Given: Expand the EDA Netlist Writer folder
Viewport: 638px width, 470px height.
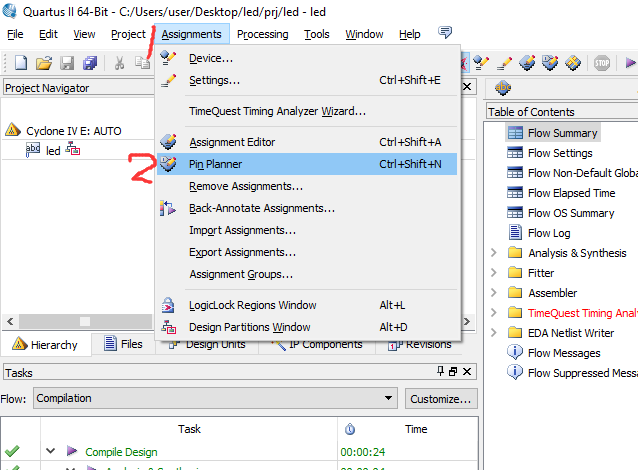Looking at the screenshot, I should [494, 332].
